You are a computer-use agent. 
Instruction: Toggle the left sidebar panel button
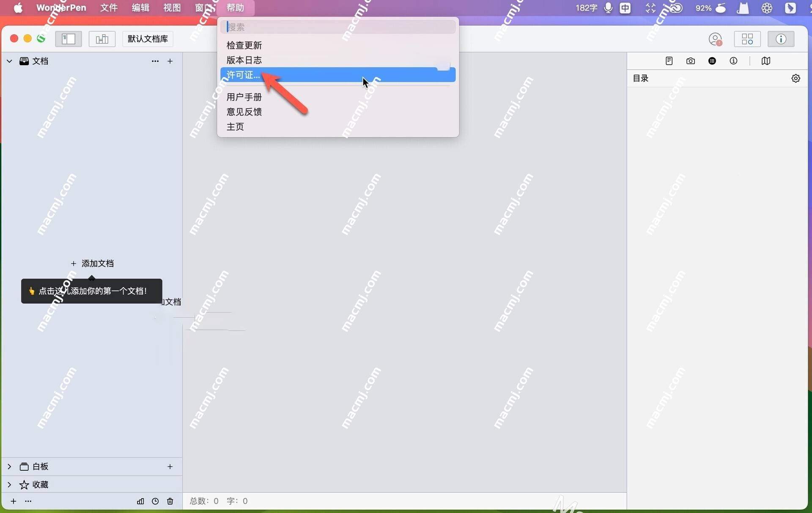(68, 39)
